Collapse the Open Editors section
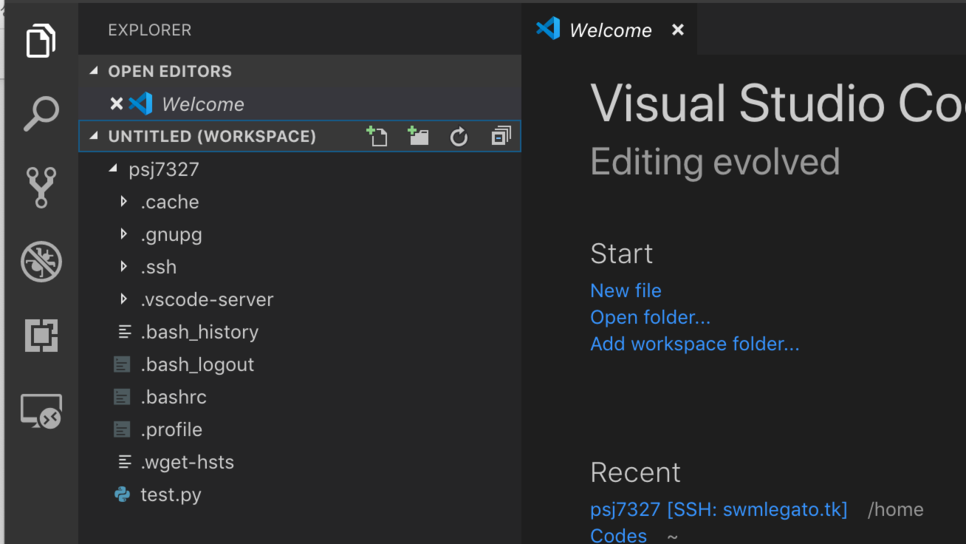The width and height of the screenshot is (966, 544). [94, 71]
